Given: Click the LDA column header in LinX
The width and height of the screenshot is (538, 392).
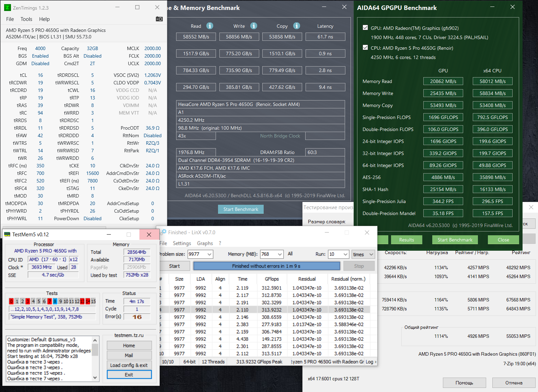Looking at the screenshot, I should click(201, 279).
